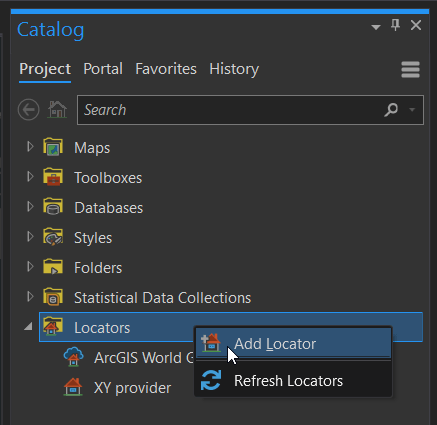Select the XY provider locator icon
Image resolution: width=437 pixels, height=425 pixels.
coord(73,387)
